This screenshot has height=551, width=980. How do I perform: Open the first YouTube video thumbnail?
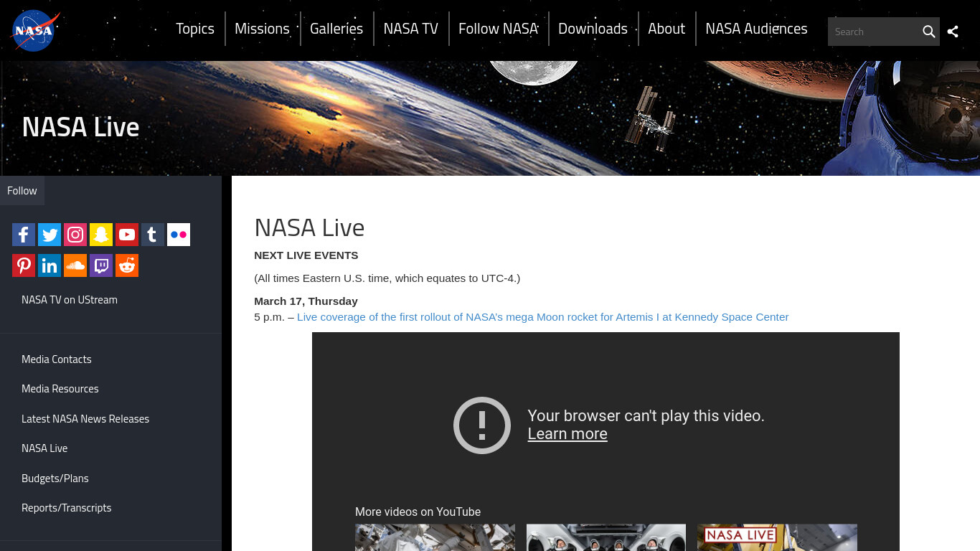click(x=435, y=537)
